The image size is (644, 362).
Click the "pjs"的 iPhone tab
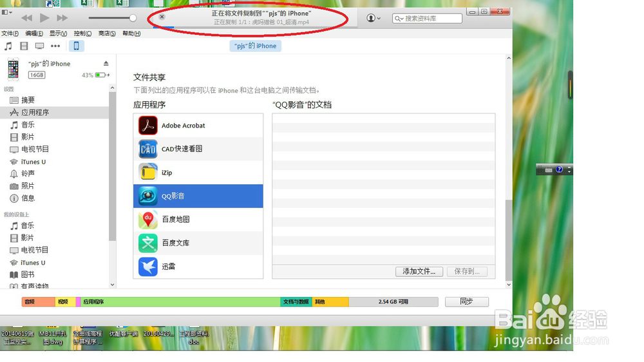coord(256,46)
